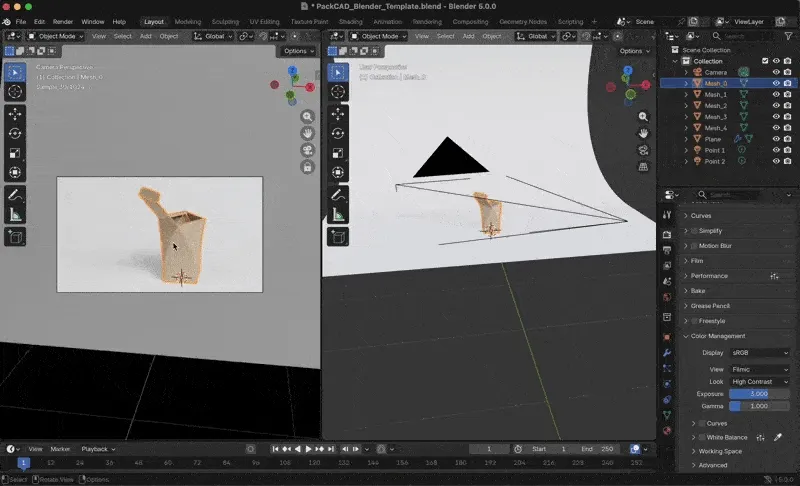800x486 pixels.
Task: Expand the Performance panel
Action: tap(709, 275)
